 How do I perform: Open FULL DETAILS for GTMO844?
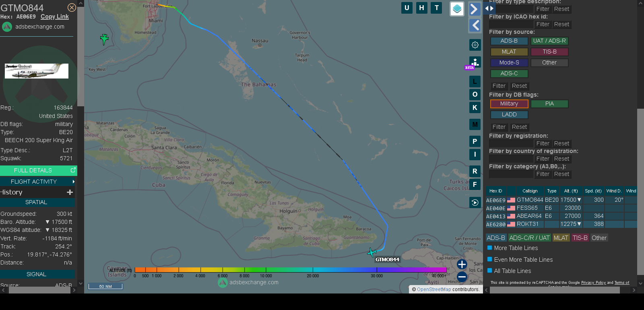tap(38, 170)
